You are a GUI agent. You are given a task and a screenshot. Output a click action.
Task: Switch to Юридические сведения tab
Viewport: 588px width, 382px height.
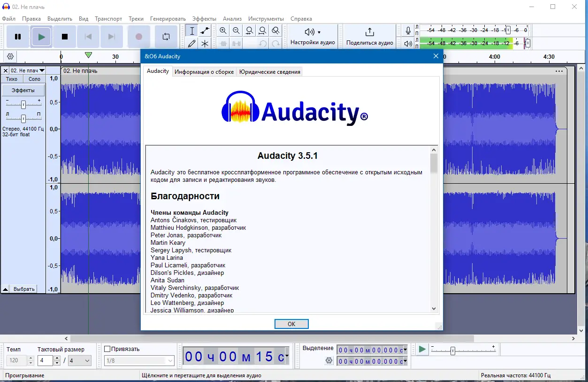[x=270, y=72]
